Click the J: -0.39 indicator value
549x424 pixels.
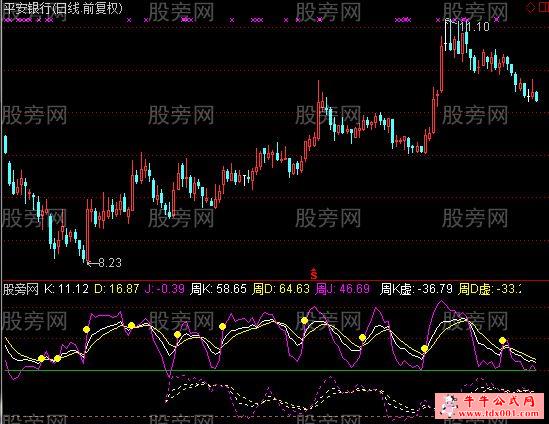tap(165, 290)
